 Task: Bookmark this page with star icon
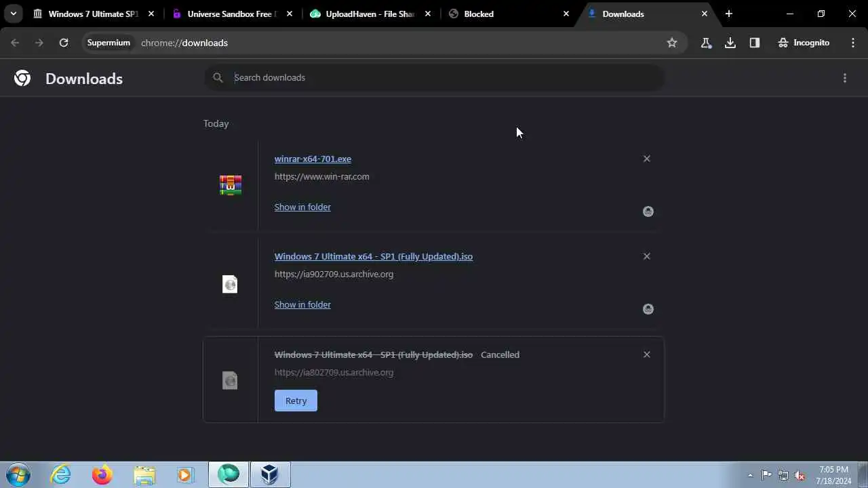click(672, 43)
